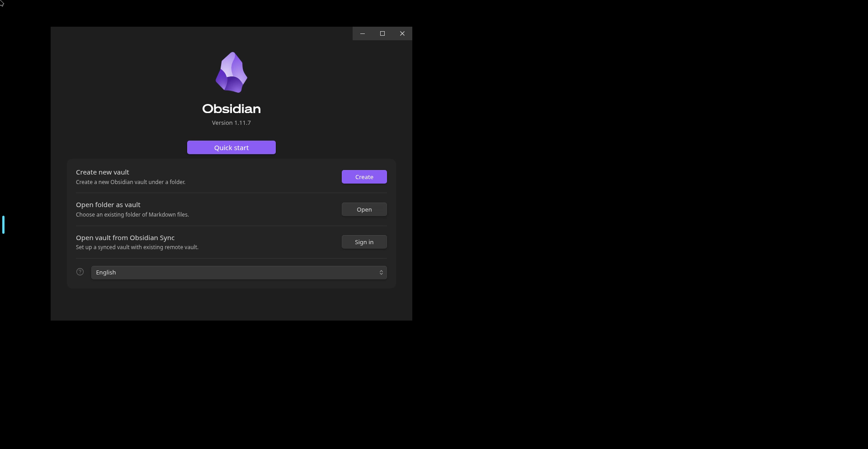Select "Open vault from Obsidian Sync" heading
This screenshot has height=449, width=868.
125,237
